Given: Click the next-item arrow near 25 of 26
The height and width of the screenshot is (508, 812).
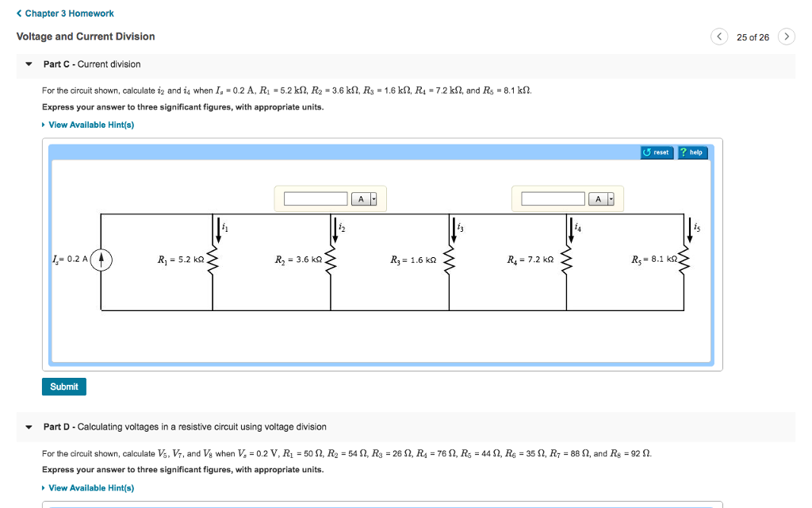Looking at the screenshot, I should [x=786, y=37].
